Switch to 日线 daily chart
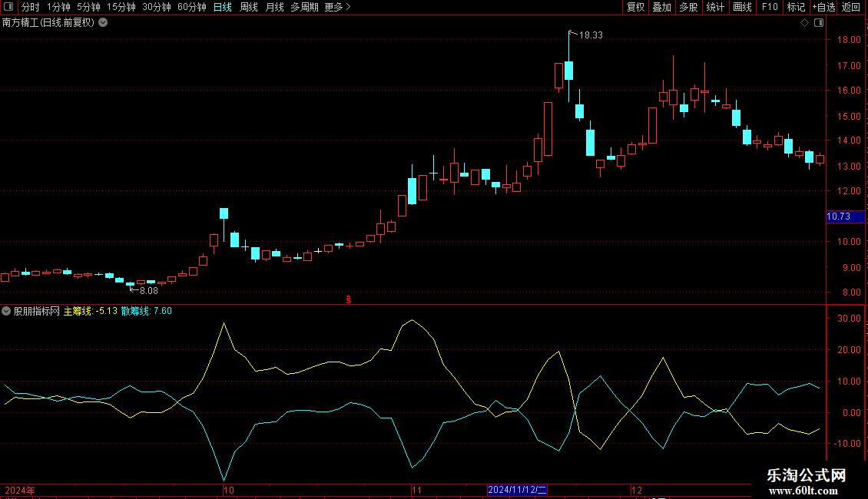Viewport: 868px width, 499px height. click(x=223, y=7)
